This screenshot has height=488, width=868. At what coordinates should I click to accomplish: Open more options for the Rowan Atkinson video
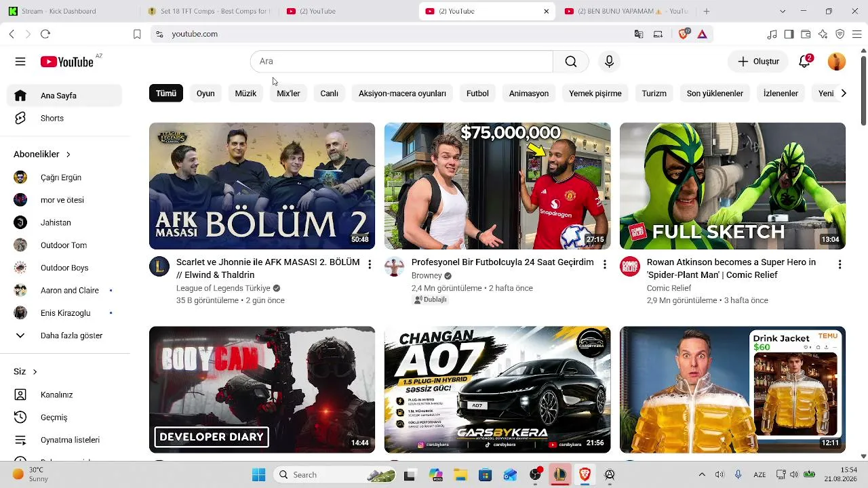click(x=840, y=264)
